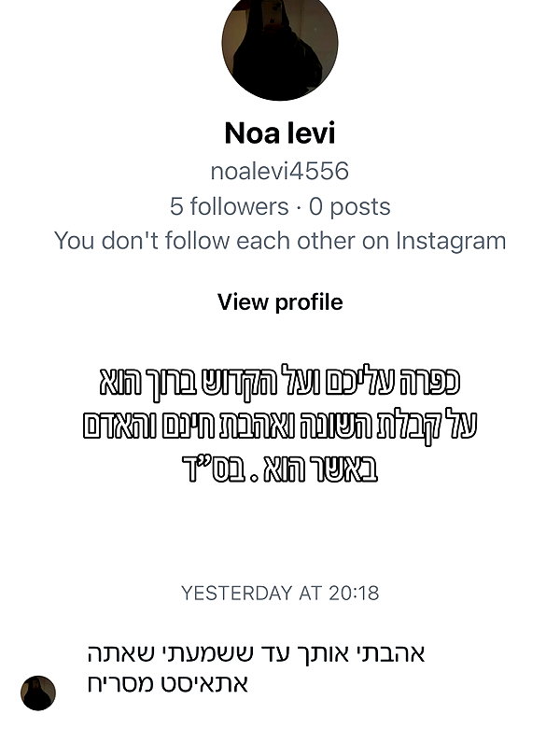The image size is (560, 742).
Task: Select the display name Noa levi
Action: click(280, 133)
